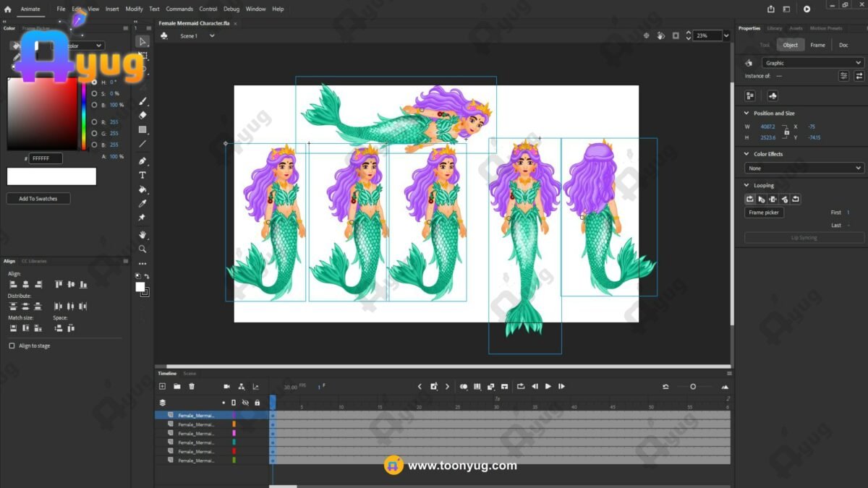Pick the Eyedropper tool
This screenshot has width=868, height=488.
point(142,204)
